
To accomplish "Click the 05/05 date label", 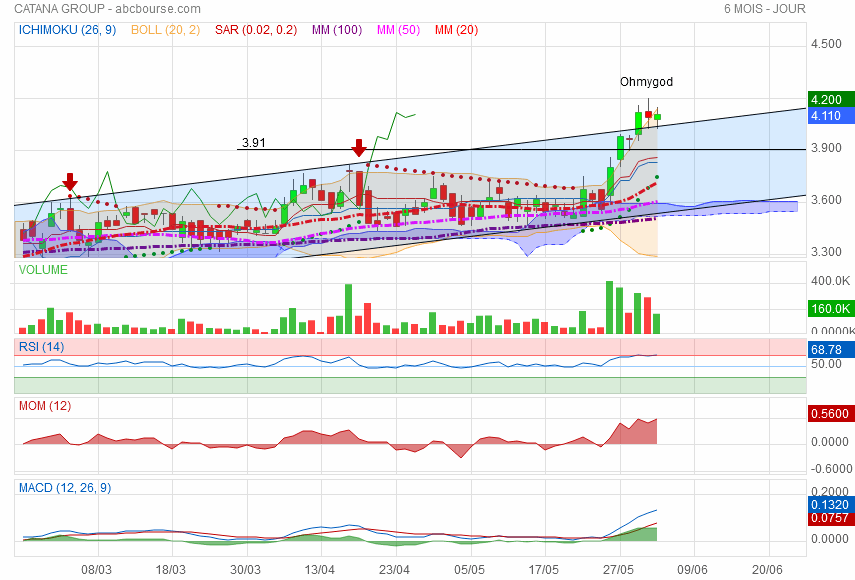I will coord(469,570).
